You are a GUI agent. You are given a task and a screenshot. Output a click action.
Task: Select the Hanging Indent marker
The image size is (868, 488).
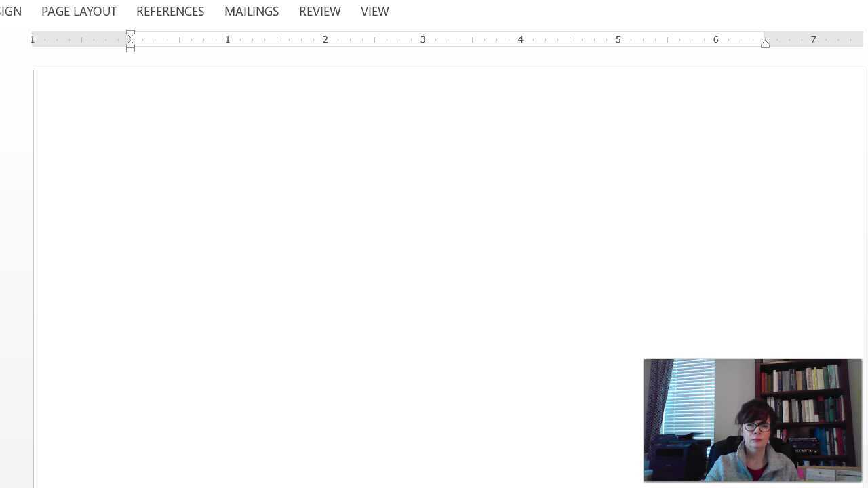(130, 43)
